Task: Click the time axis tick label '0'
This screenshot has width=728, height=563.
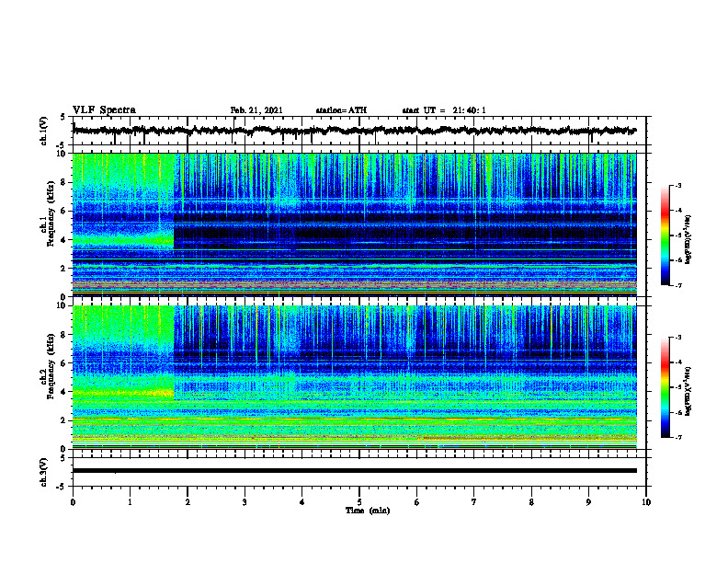Action: coord(73,501)
